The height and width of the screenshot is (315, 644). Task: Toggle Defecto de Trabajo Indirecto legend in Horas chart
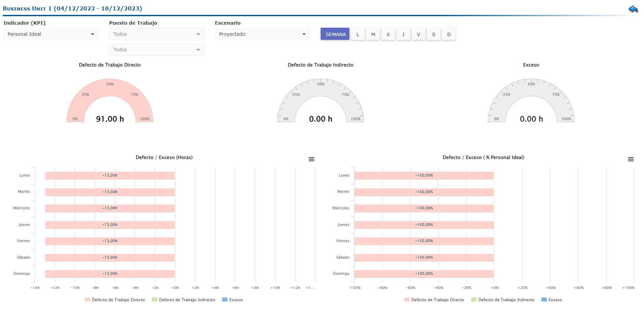(183, 300)
